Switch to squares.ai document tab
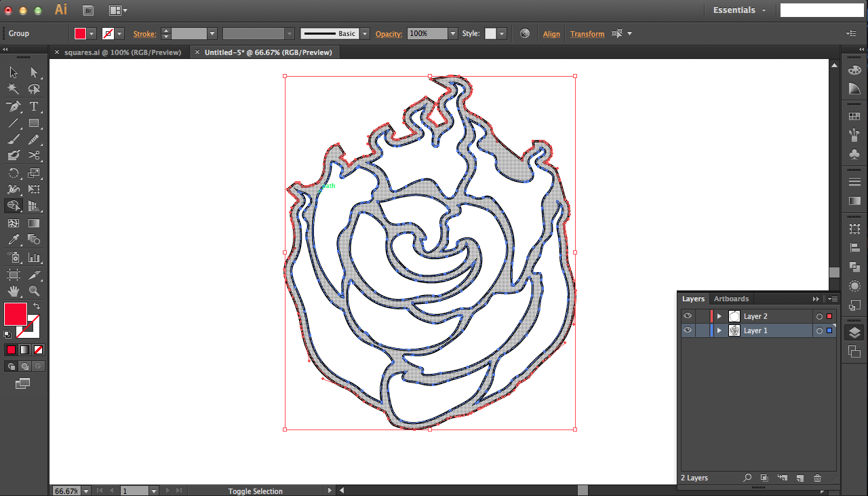Viewport: 868px width, 496px height. point(123,52)
